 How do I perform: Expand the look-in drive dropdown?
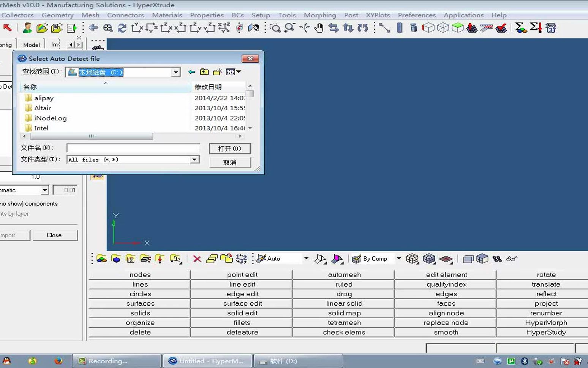(x=175, y=72)
